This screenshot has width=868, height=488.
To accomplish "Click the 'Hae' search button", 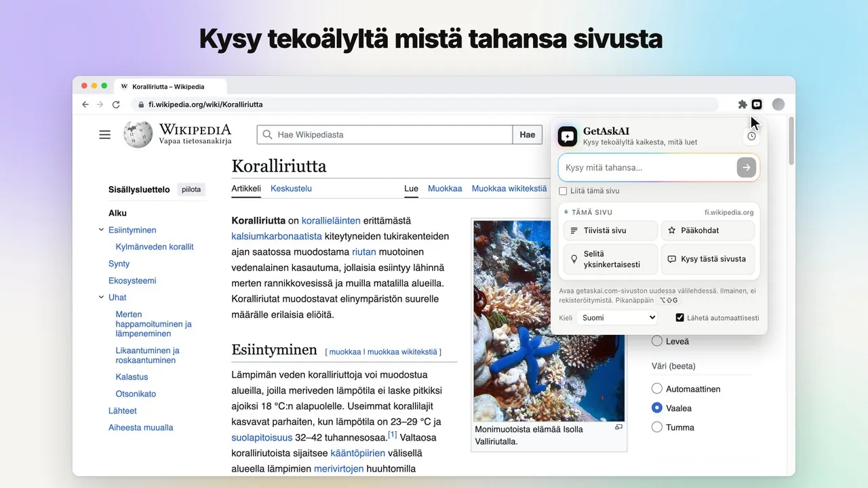I will [528, 135].
